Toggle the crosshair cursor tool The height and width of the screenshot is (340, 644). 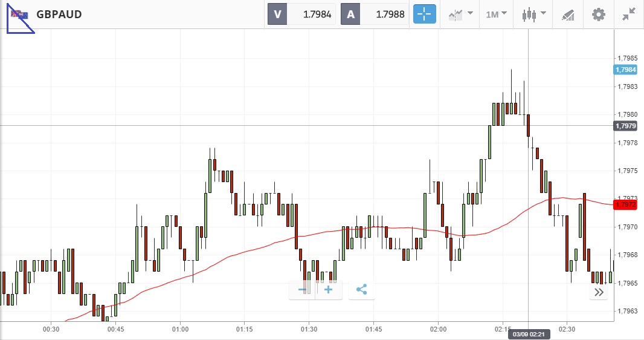tap(424, 15)
